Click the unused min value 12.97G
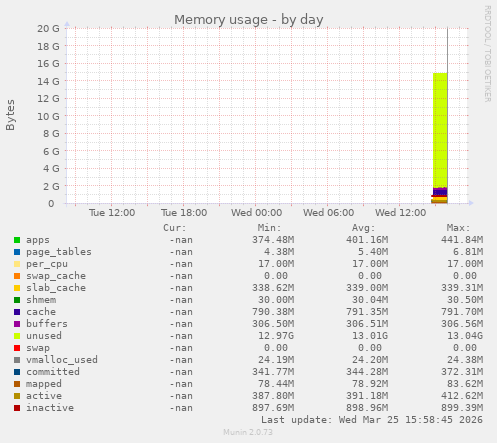The width and height of the screenshot is (497, 443). click(276, 336)
